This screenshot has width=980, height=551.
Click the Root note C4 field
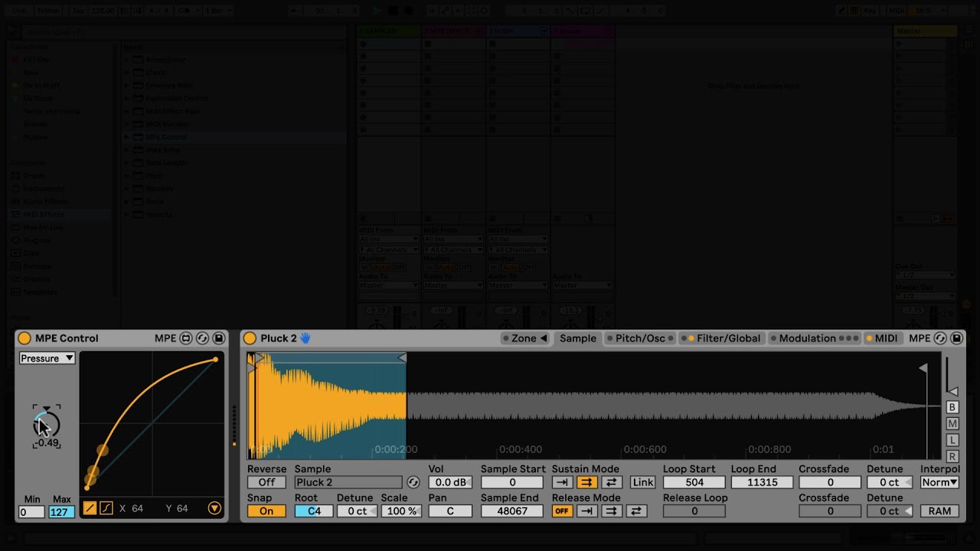[x=314, y=511]
